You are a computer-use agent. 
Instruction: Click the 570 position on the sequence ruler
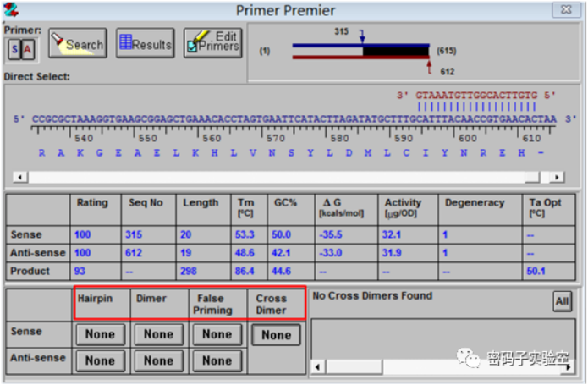[x=275, y=138]
